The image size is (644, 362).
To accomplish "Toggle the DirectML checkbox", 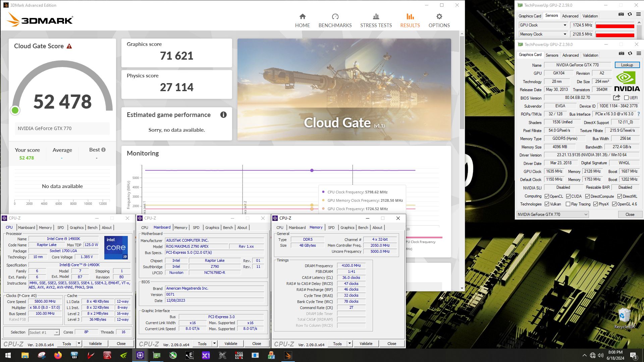I will click(x=620, y=196).
